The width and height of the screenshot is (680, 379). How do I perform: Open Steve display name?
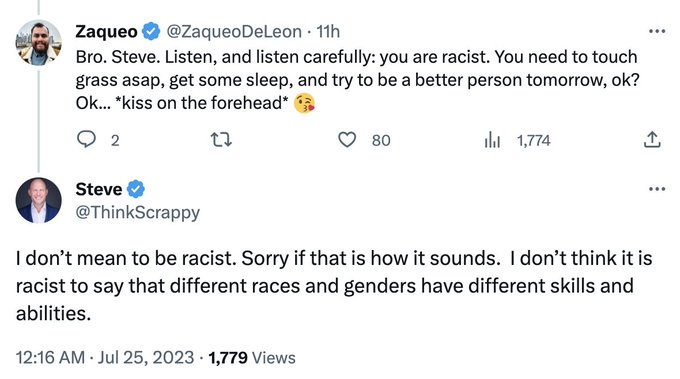pos(99,189)
